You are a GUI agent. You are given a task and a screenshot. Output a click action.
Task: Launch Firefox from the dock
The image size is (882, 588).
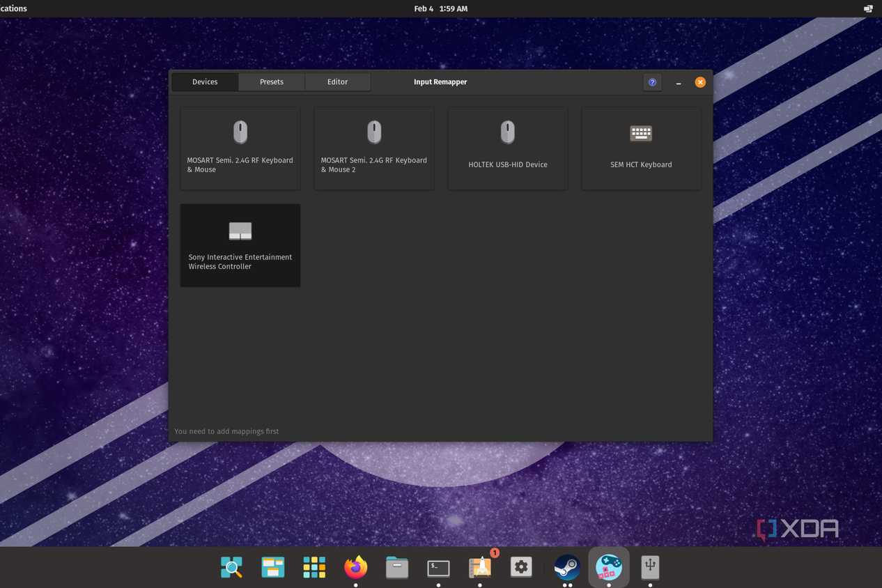(355, 567)
